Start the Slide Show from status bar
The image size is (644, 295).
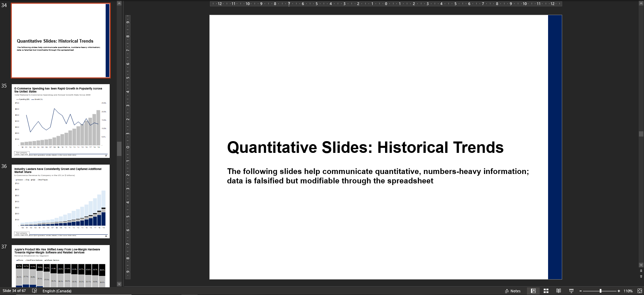click(571, 291)
